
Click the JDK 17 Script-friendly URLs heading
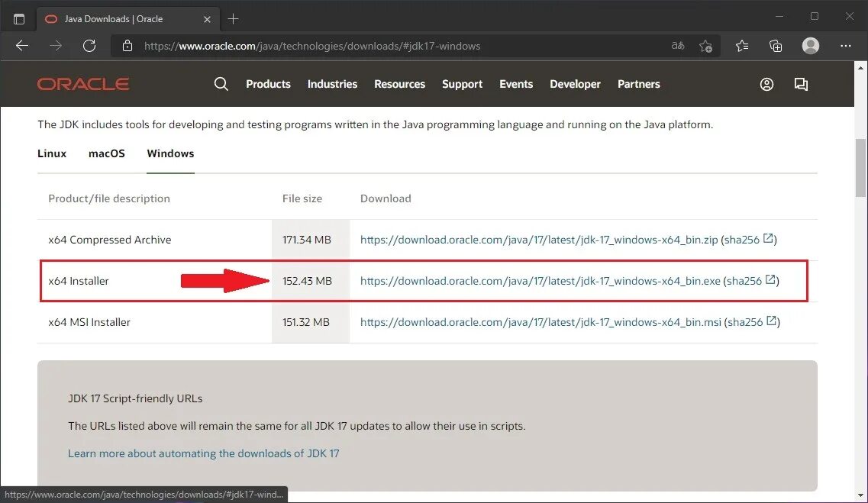pyautogui.click(x=135, y=398)
